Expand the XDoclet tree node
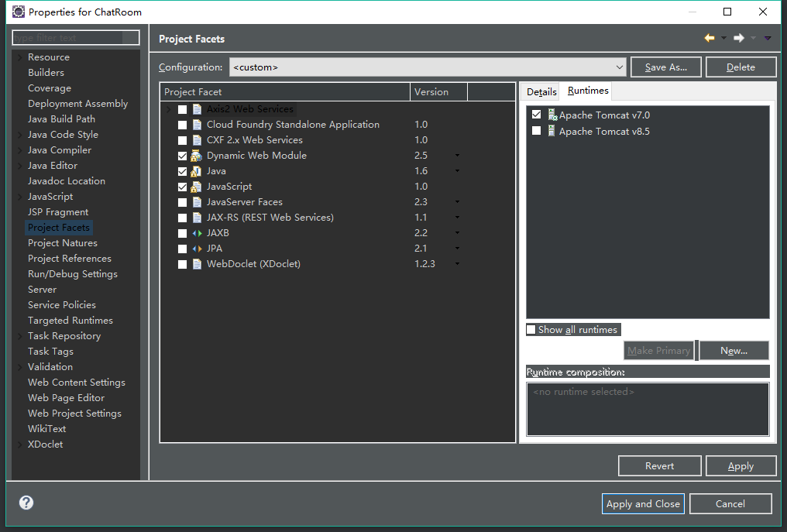 point(19,444)
